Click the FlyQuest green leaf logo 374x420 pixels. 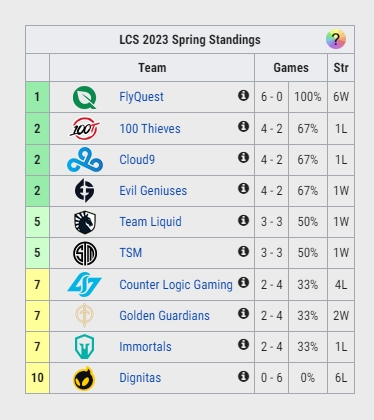pos(85,97)
